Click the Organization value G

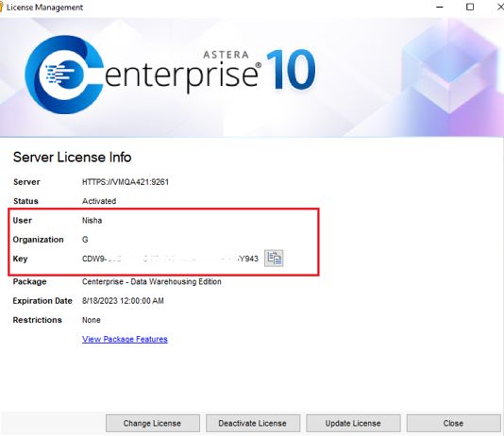pos(85,240)
